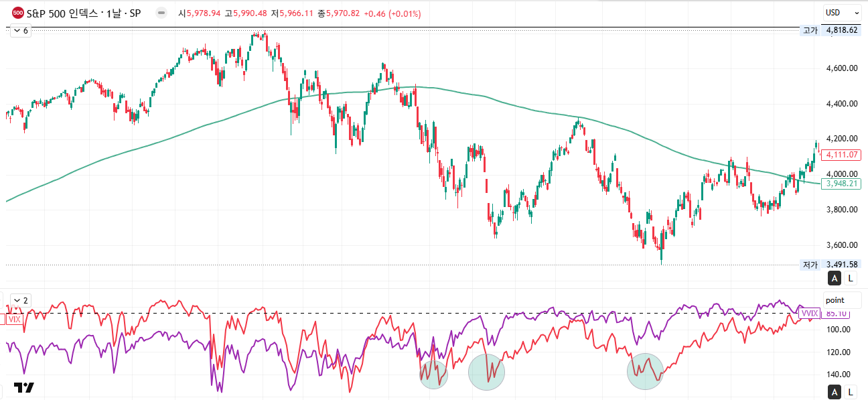Open the point unit selector
Viewport: 868px width, 400px height.
coord(842,300)
